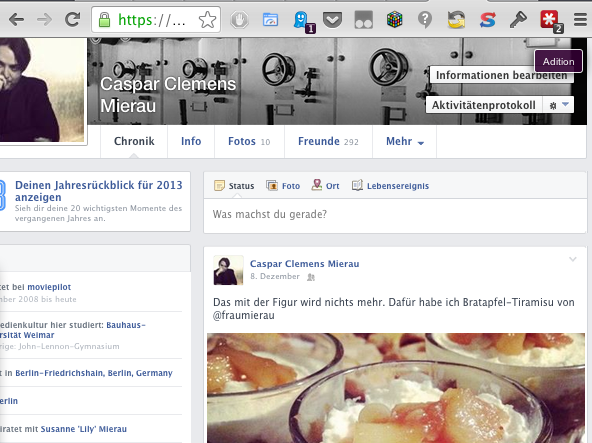The width and height of the screenshot is (592, 443).
Task: Open the stop-hand blocker extension icon
Action: (x=239, y=20)
